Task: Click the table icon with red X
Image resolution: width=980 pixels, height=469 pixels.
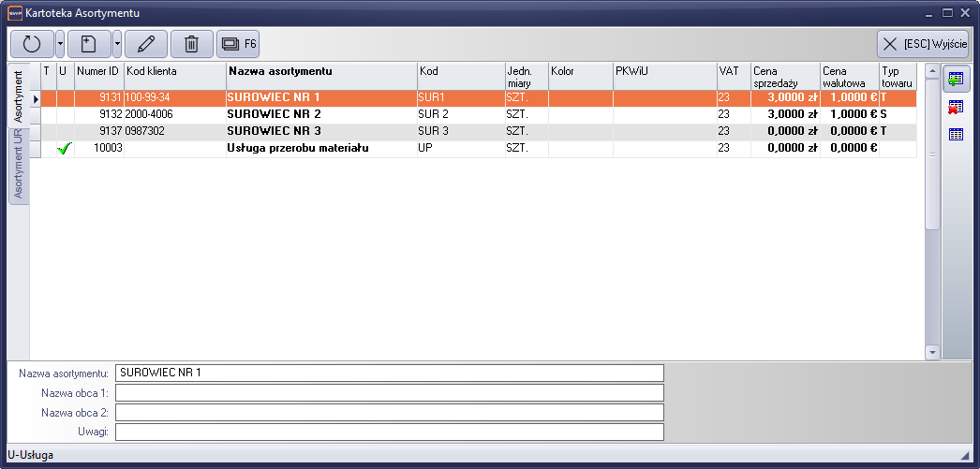Action: tap(956, 107)
